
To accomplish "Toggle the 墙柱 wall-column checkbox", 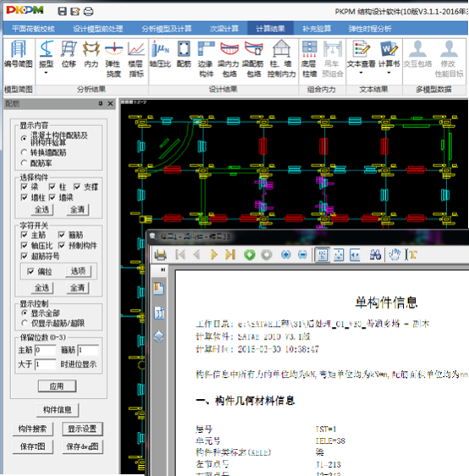I will [x=25, y=197].
